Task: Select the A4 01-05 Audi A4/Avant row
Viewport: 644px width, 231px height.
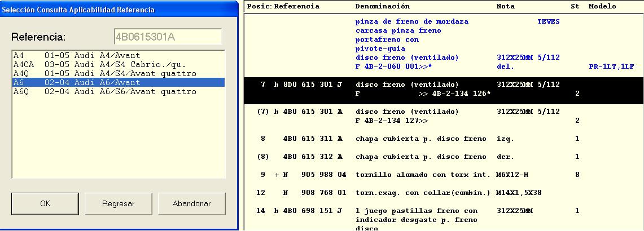Action: pos(119,55)
